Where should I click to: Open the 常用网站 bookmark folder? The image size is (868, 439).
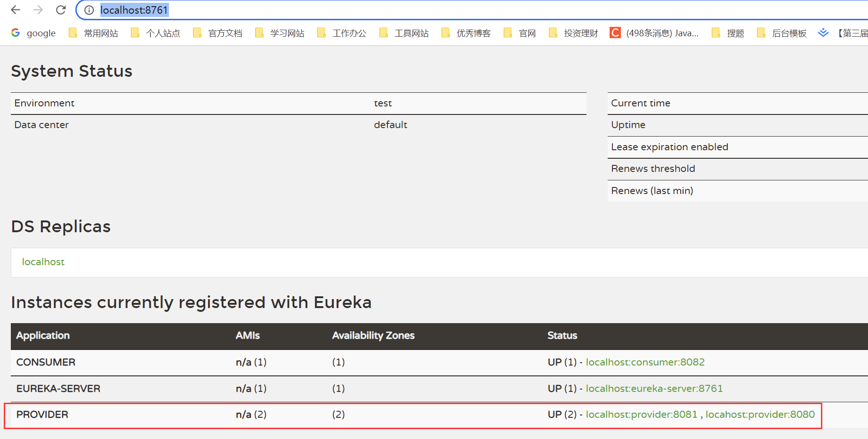click(93, 33)
